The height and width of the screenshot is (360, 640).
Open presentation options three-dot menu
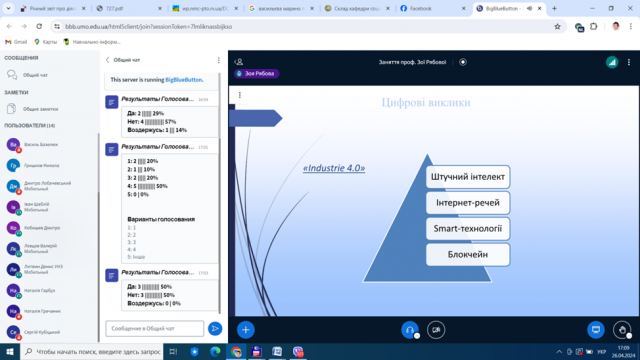pos(240,95)
